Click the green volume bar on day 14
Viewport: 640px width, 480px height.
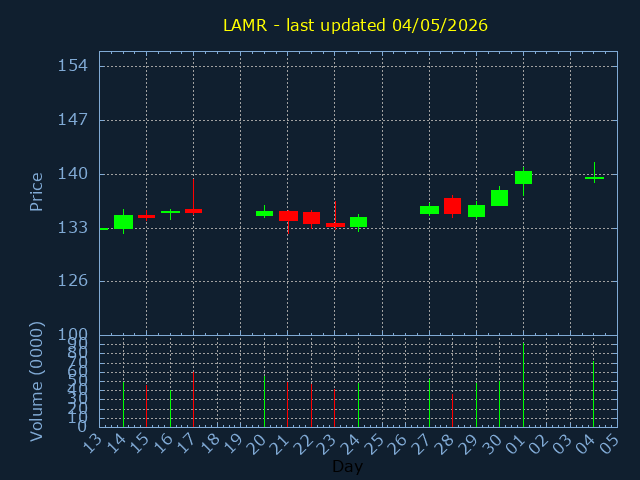[x=123, y=404]
